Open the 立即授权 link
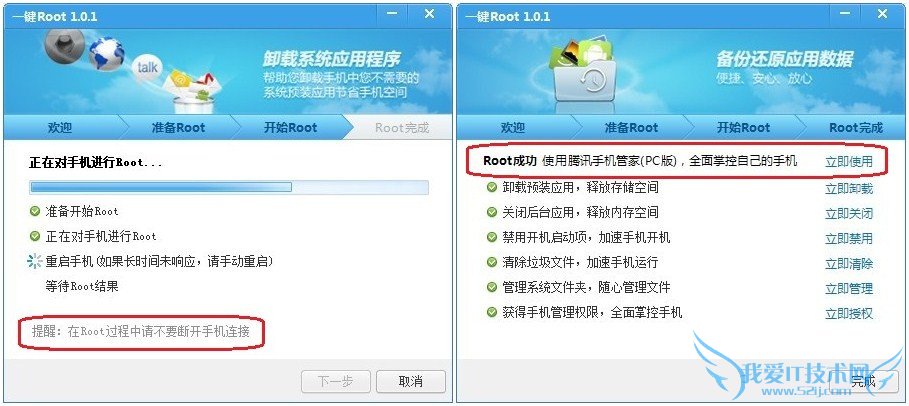 [849, 314]
